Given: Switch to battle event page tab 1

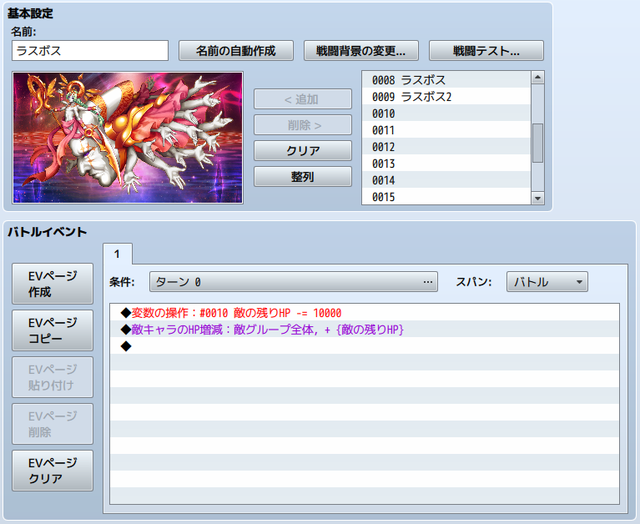Looking at the screenshot, I should (118, 254).
